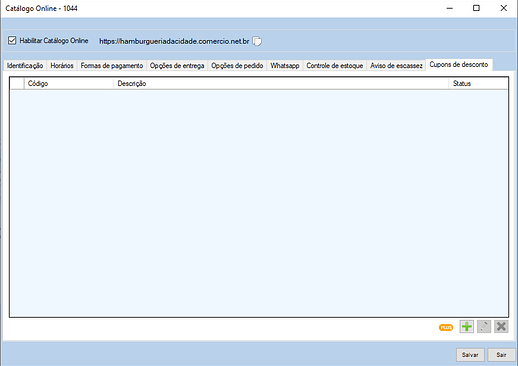Select the Cupons de desconto tab

[459, 65]
